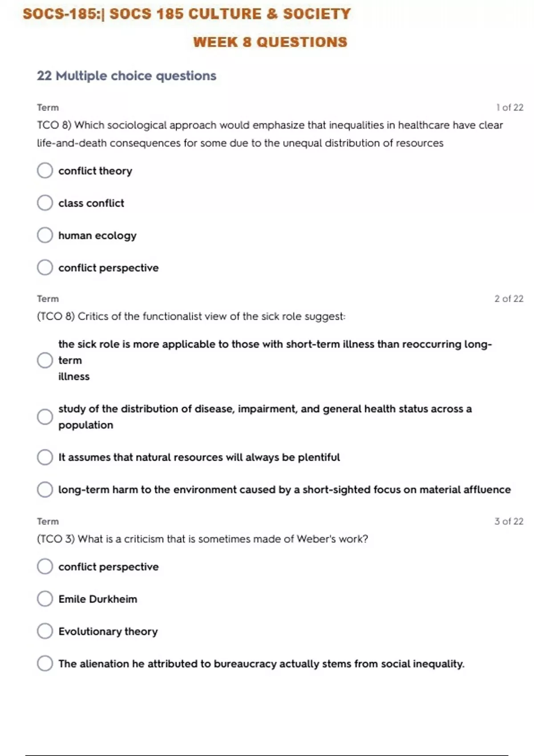Click the '3 of 22' question counter
This screenshot has height=756, width=534.
(509, 521)
